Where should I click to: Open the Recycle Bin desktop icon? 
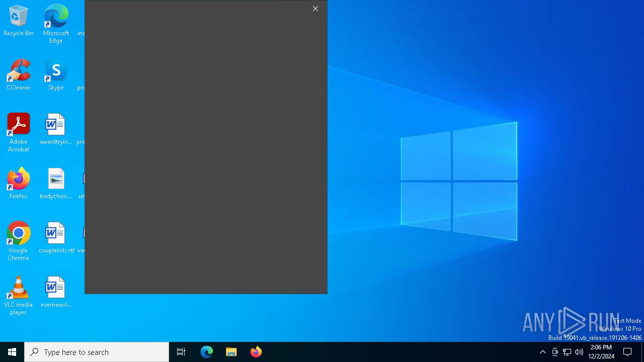coord(19,21)
